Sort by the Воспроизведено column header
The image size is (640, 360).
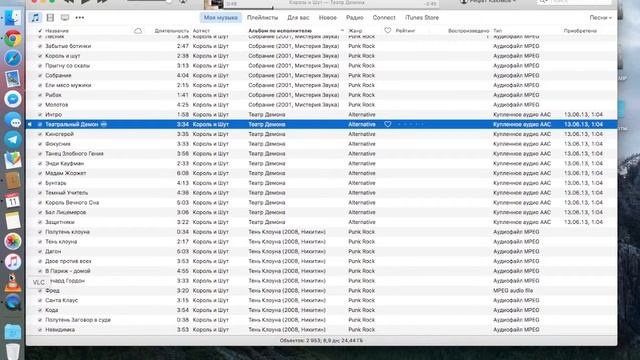click(468, 31)
